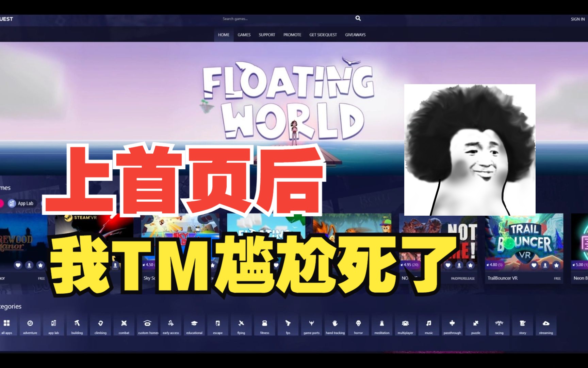Open the GAMES menu item
This screenshot has width=588, height=368.
coord(244,35)
